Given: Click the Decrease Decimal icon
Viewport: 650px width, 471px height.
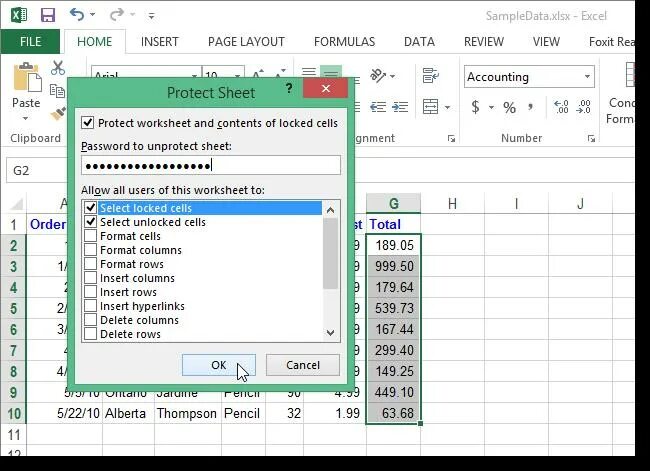Looking at the screenshot, I should pyautogui.click(x=583, y=107).
